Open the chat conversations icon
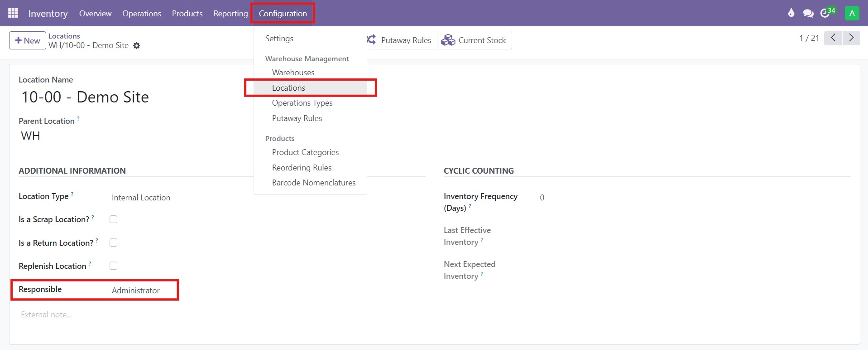The width and height of the screenshot is (868, 350). [x=808, y=13]
